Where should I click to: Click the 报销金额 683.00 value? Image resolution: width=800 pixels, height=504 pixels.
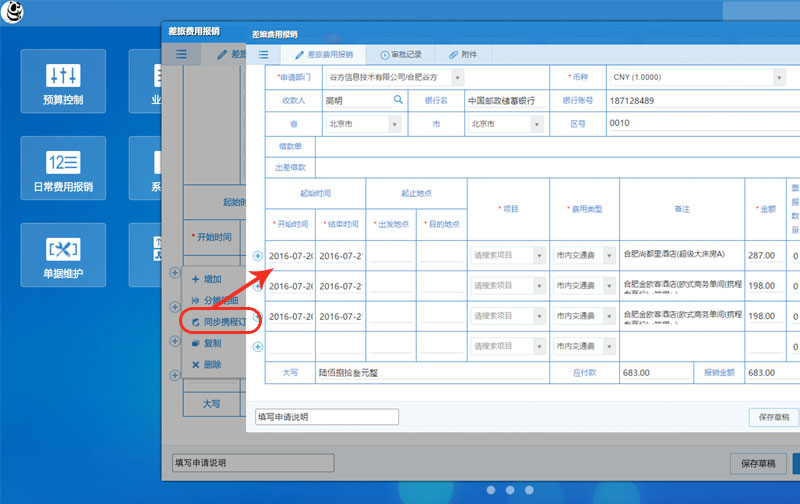[771, 373]
